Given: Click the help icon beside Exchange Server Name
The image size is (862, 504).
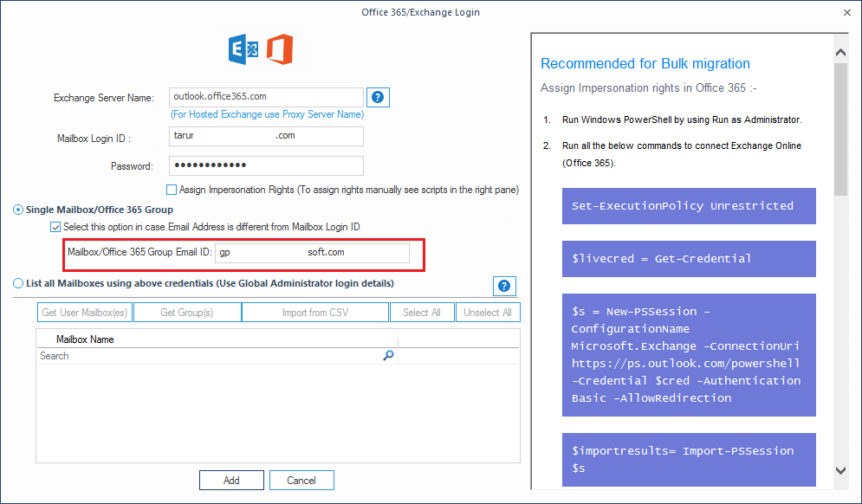Looking at the screenshot, I should tap(378, 97).
